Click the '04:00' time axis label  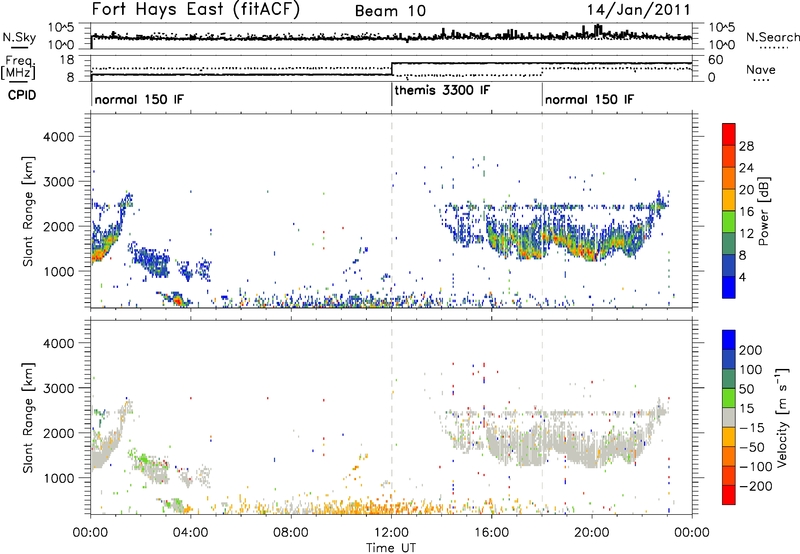pos(191,533)
